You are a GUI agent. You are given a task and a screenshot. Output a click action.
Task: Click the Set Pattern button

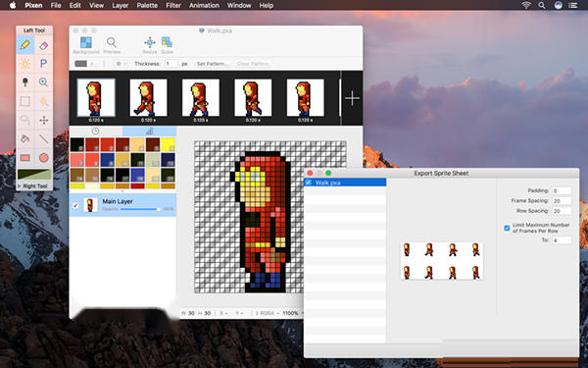(213, 64)
